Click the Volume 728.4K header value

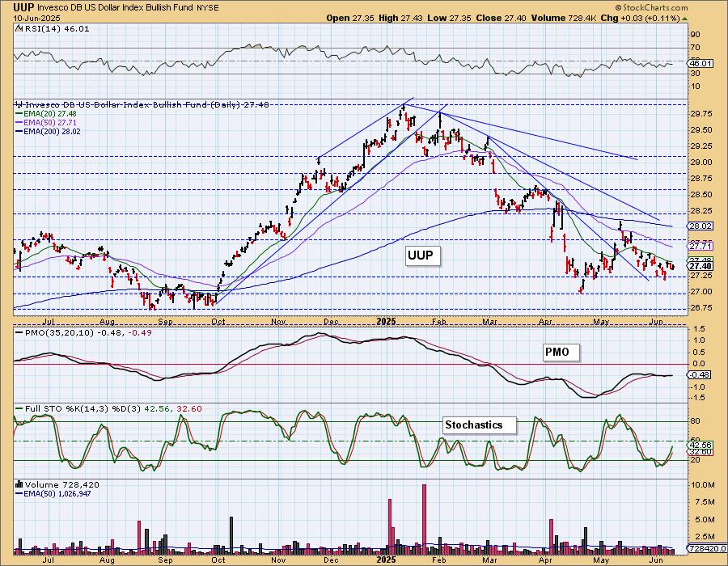point(563,18)
